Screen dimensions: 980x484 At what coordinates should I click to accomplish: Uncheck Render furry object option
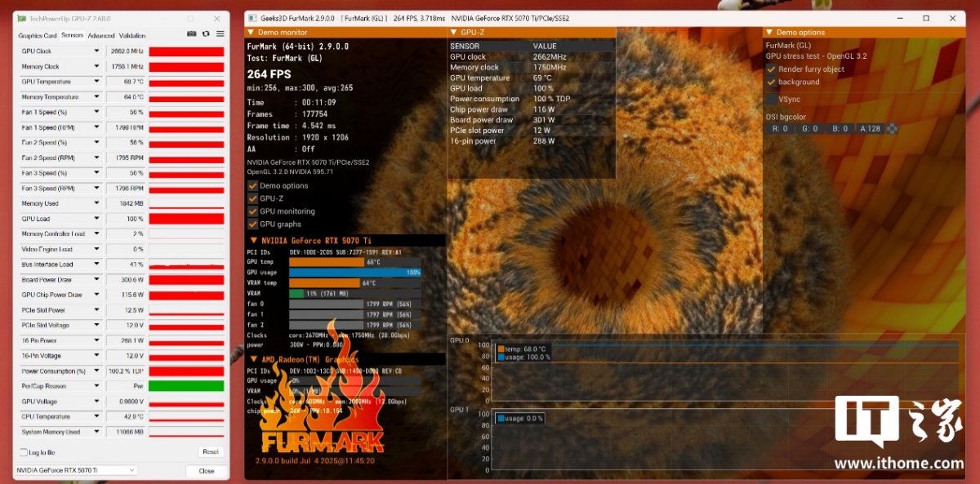(771, 69)
